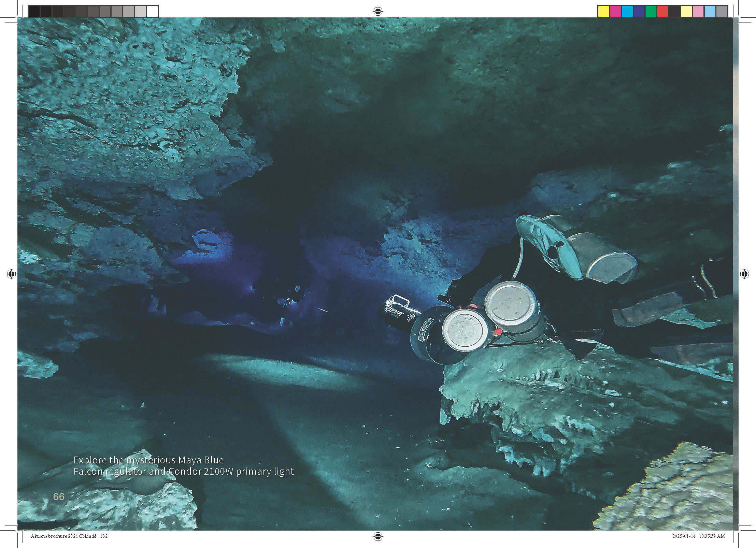This screenshot has height=548, width=756.
Task: Pick the cyan swatch in color bar
Action: coord(627,11)
